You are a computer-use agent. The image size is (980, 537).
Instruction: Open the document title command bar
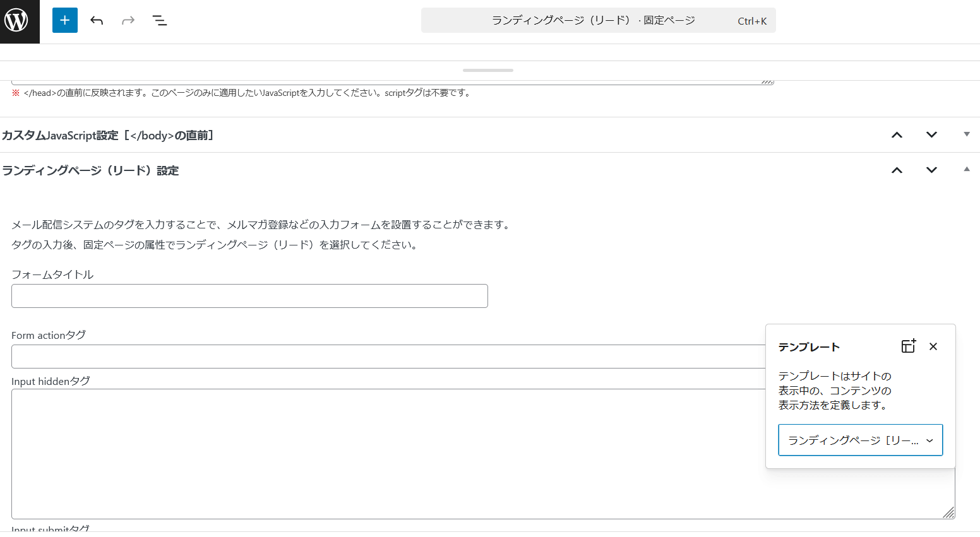click(x=599, y=20)
